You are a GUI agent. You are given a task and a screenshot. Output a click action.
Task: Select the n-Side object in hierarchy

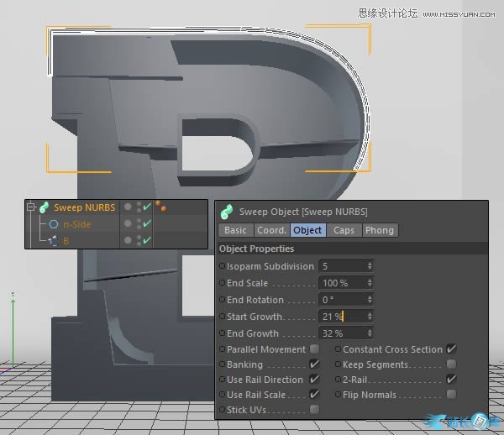coord(77,224)
